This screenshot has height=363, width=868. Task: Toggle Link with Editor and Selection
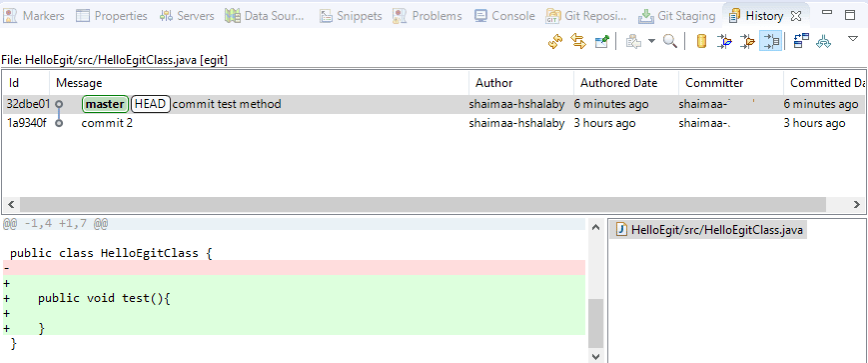(x=578, y=41)
